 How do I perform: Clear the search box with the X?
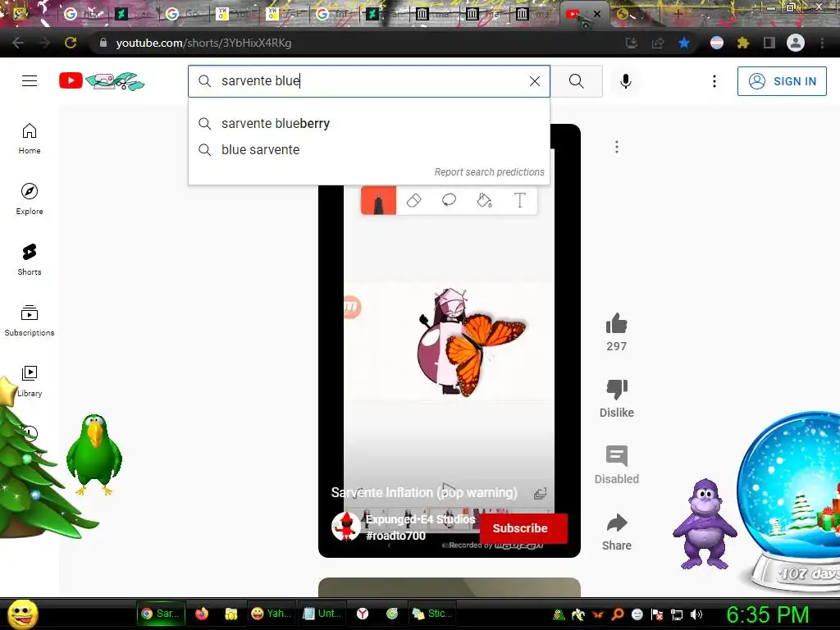pyautogui.click(x=535, y=81)
